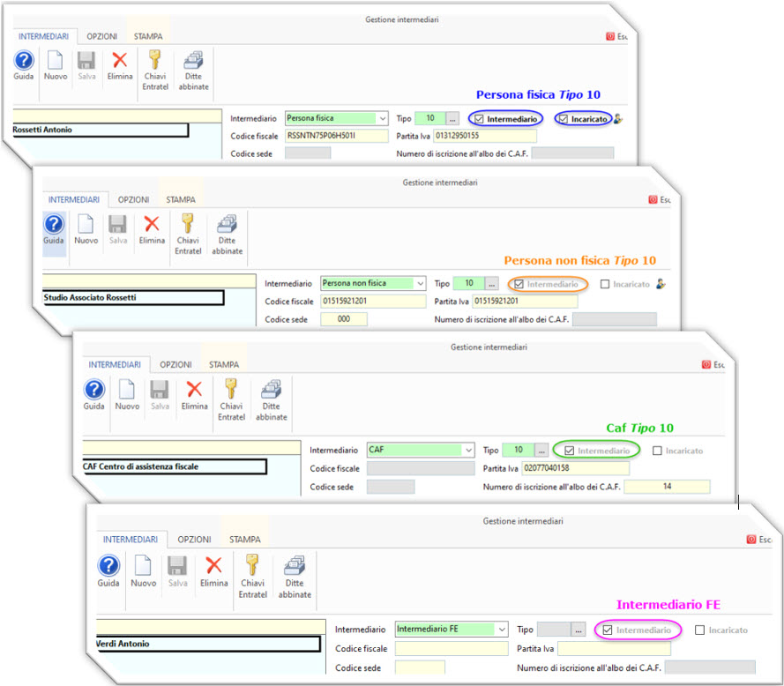Click C.A.F. iscrizione number field showing 14
Screen dimensions: 784x686
coord(667,487)
